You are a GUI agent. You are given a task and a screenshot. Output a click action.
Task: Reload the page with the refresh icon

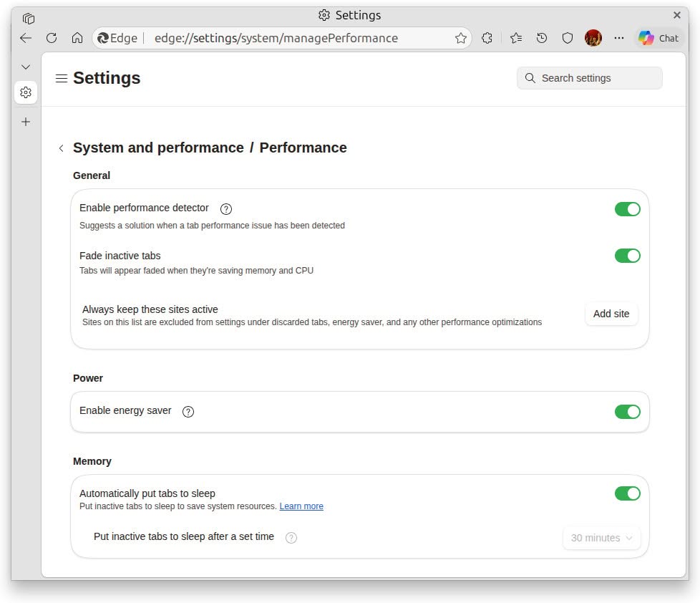[52, 38]
